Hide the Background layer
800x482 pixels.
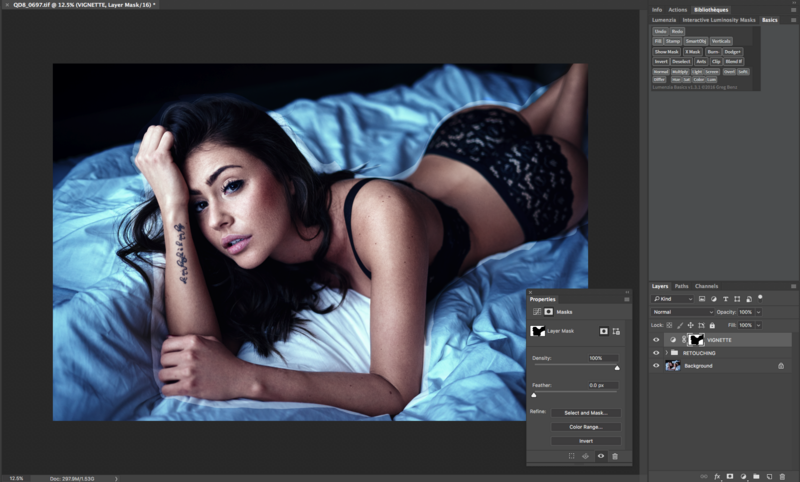[657, 366]
